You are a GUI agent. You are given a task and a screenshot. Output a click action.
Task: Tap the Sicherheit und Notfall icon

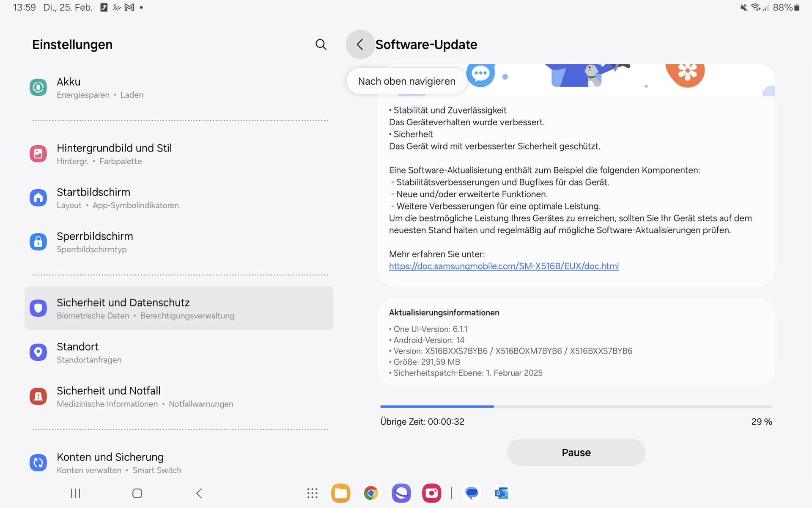coord(38,397)
